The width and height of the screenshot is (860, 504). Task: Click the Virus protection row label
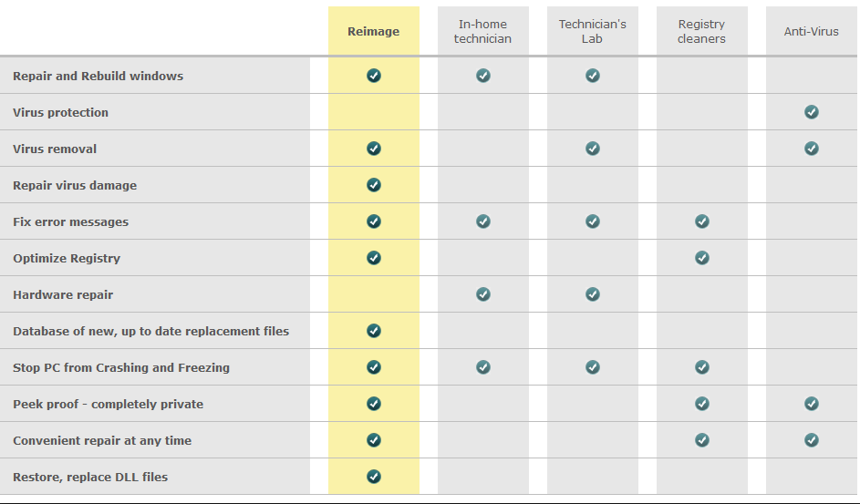(x=60, y=112)
